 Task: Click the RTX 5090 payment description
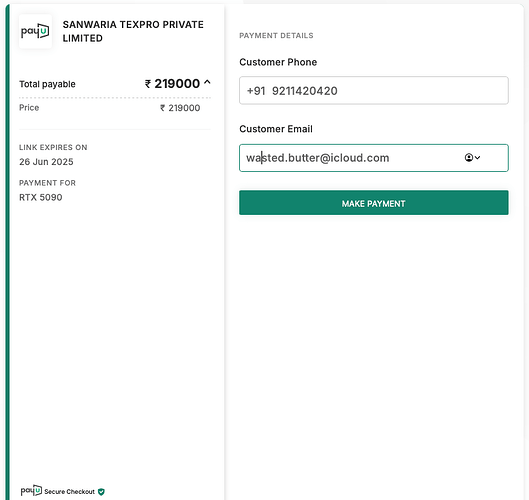click(x=40, y=197)
